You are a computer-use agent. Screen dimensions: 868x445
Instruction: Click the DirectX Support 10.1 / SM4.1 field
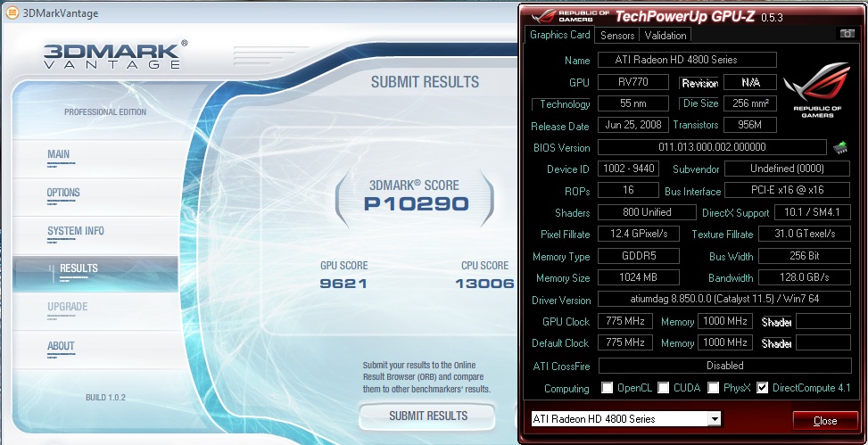(x=812, y=212)
